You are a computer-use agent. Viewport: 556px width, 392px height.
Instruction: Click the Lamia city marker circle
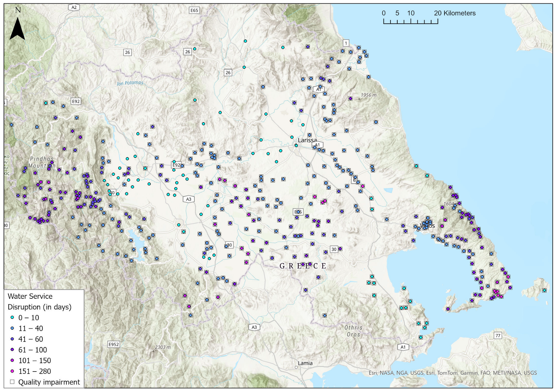pyautogui.click(x=296, y=367)
